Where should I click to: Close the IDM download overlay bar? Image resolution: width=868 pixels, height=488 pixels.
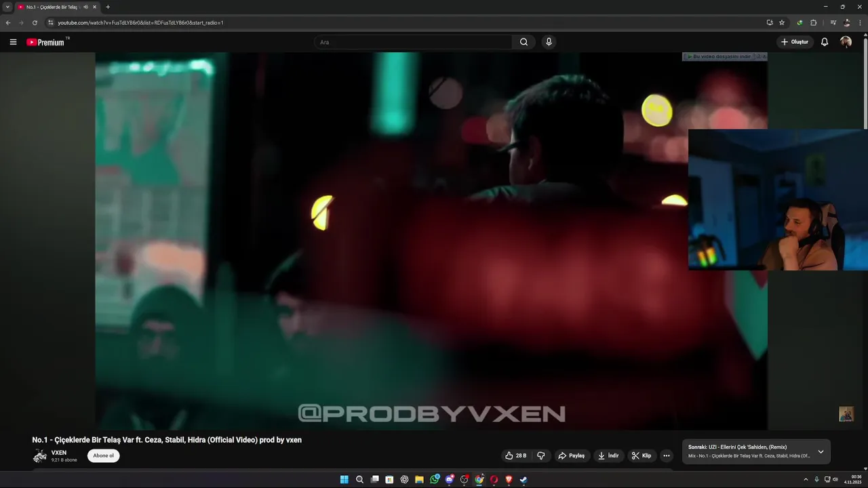764,56
